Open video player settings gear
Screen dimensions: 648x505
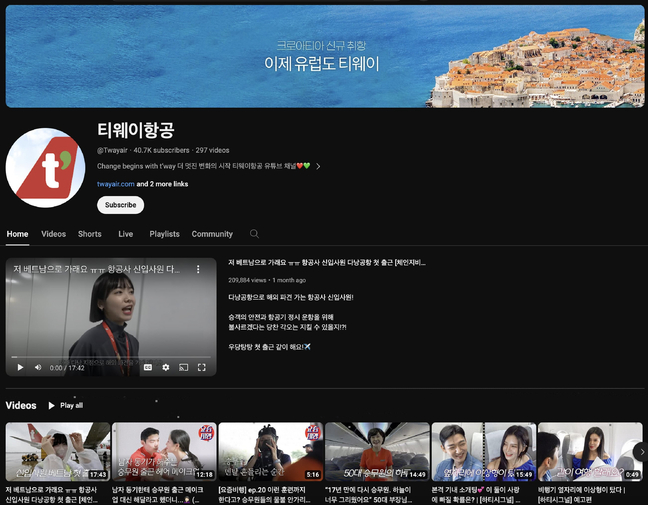tap(166, 367)
